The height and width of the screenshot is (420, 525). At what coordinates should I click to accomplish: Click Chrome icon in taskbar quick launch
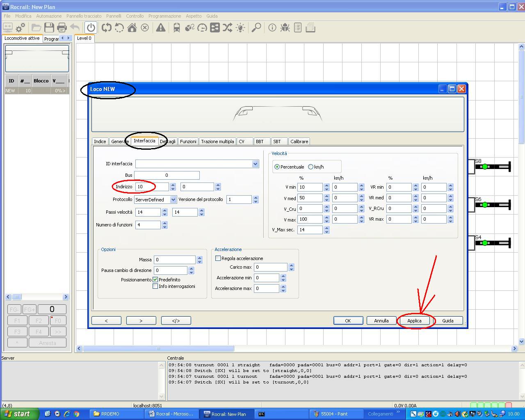(76, 414)
